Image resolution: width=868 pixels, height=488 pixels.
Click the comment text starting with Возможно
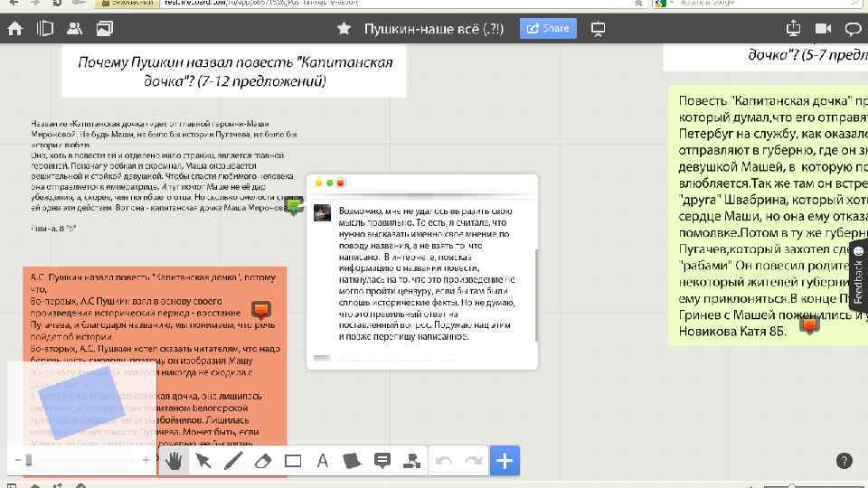426,273
